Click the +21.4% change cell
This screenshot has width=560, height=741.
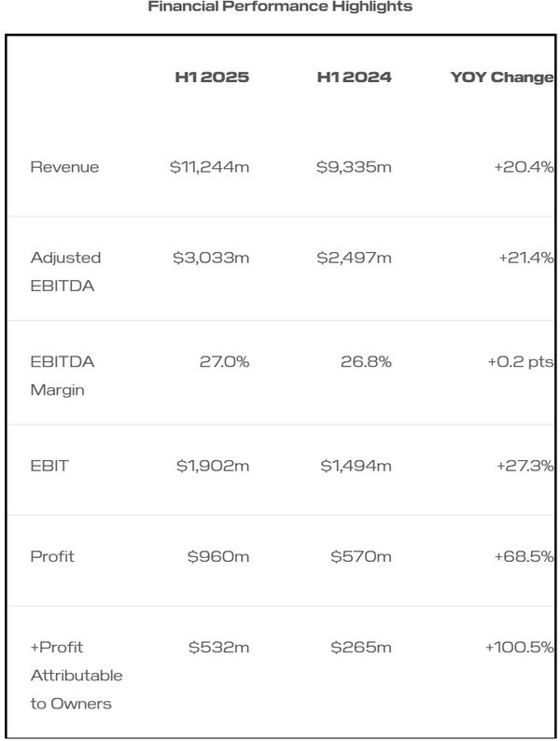pos(525,258)
